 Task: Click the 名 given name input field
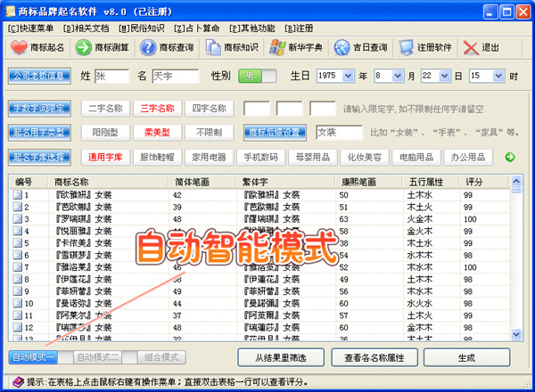click(x=176, y=76)
